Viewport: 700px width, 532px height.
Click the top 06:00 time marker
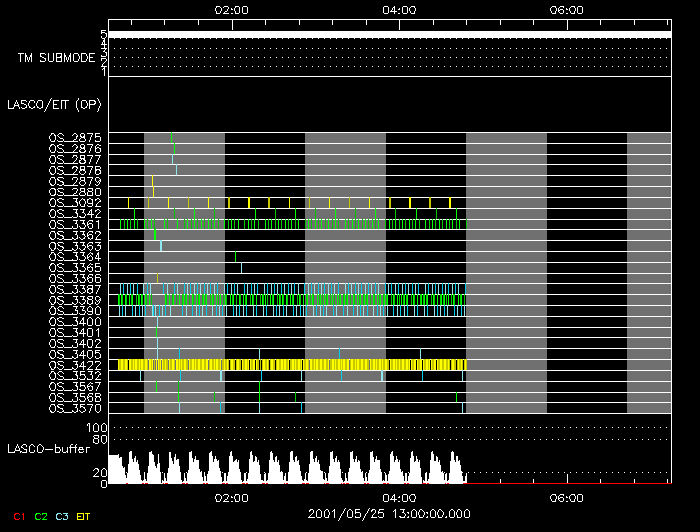tap(567, 9)
